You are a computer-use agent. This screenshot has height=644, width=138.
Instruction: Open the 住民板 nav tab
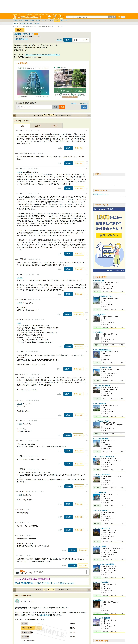click(x=21, y=21)
